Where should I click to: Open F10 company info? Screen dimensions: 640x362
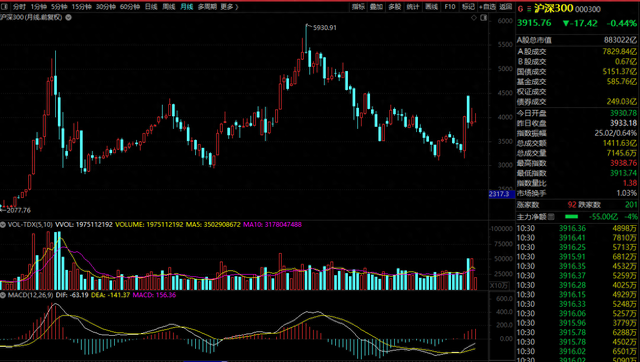click(450, 7)
